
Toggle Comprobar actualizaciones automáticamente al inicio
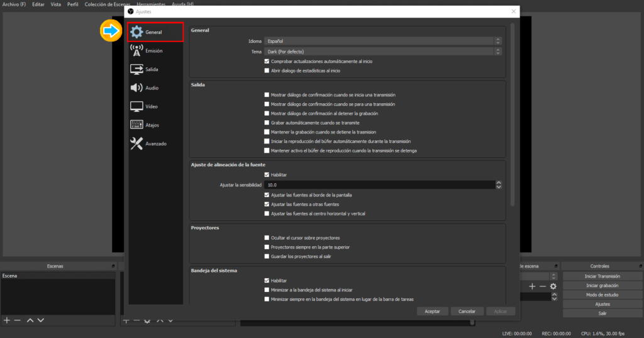tap(267, 62)
